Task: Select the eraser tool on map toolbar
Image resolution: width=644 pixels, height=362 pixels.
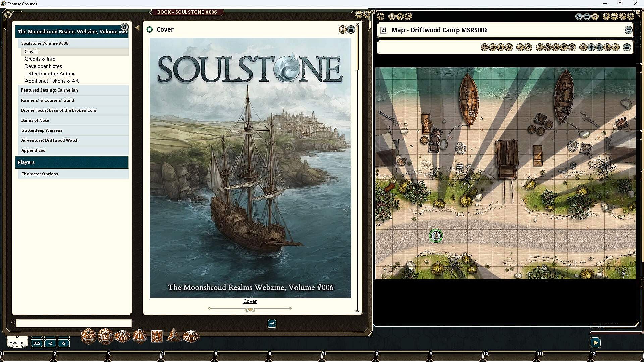Action: click(528, 48)
